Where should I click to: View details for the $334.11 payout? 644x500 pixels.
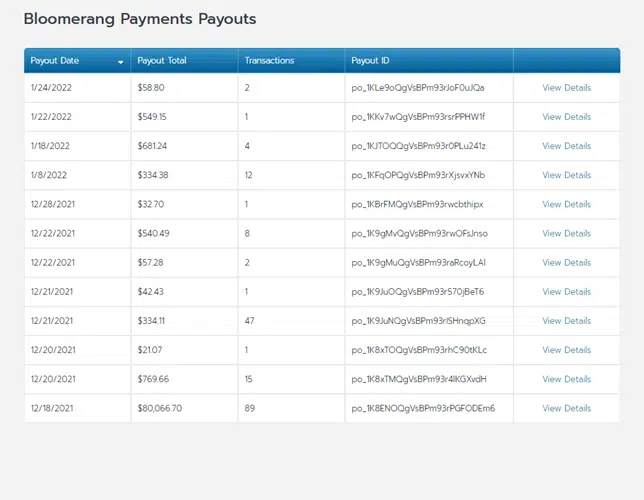566,321
